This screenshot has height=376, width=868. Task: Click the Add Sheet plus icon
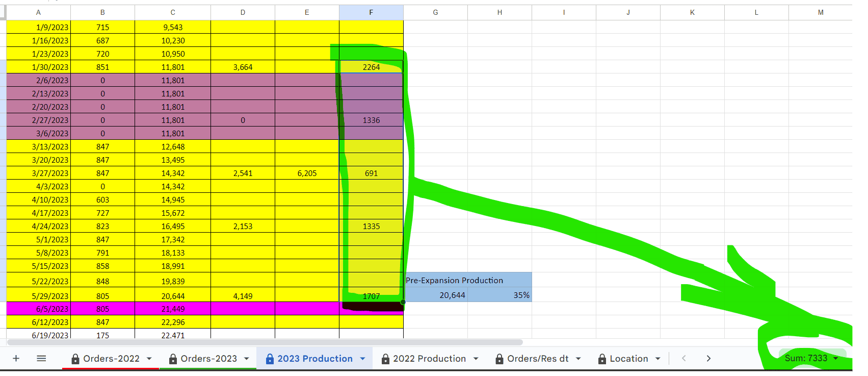[x=16, y=359]
